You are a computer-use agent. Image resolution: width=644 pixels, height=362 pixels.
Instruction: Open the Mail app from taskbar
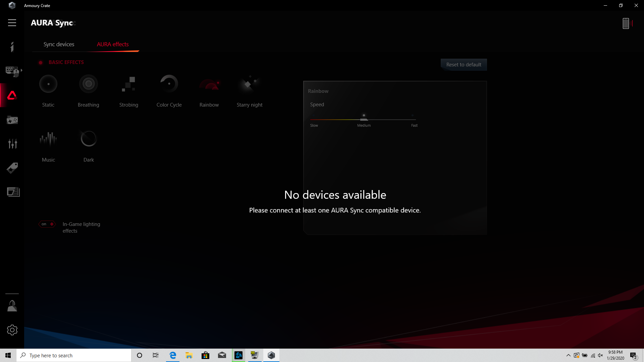point(222,355)
